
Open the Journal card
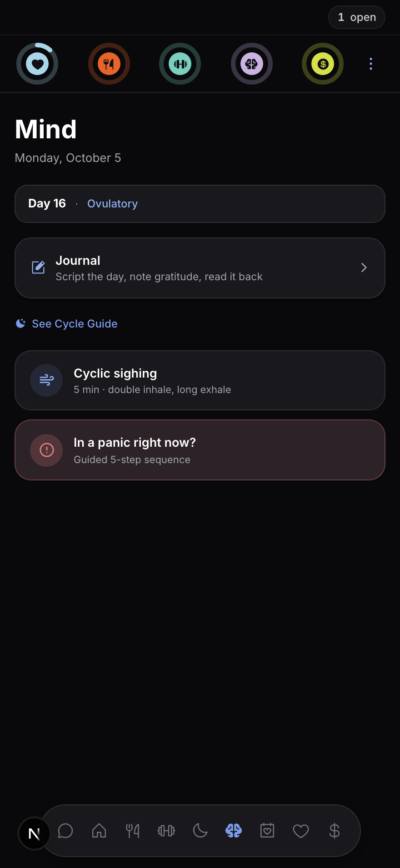coord(200,268)
